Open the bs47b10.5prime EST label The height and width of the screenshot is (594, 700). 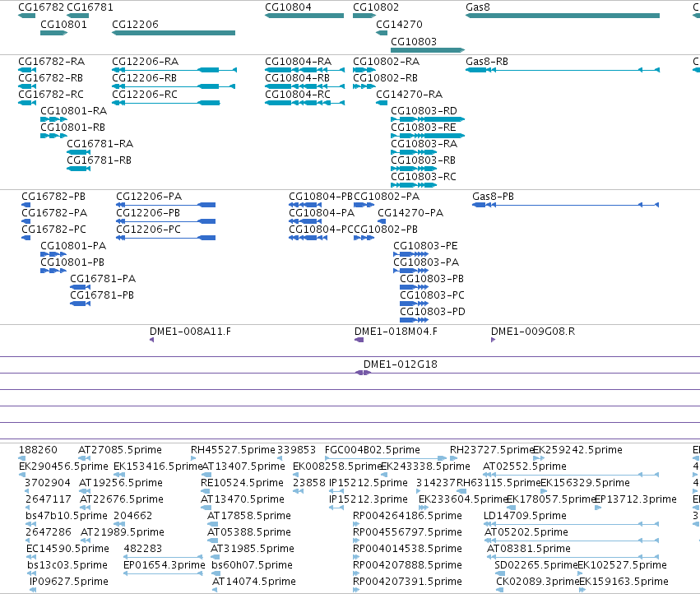point(67,516)
